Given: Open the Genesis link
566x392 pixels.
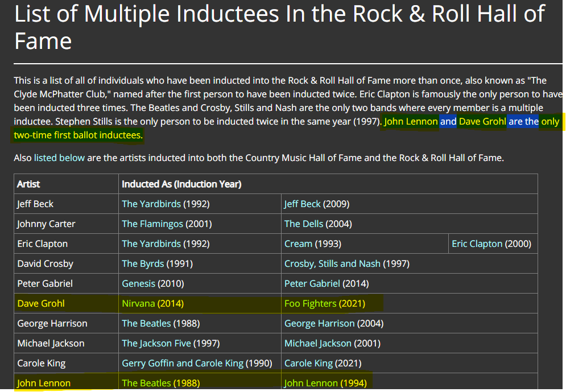Looking at the screenshot, I should (139, 283).
